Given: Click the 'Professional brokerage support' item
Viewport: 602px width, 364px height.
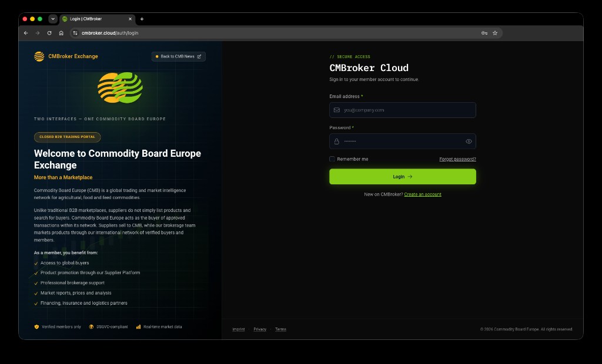Looking at the screenshot, I should pyautogui.click(x=72, y=282).
